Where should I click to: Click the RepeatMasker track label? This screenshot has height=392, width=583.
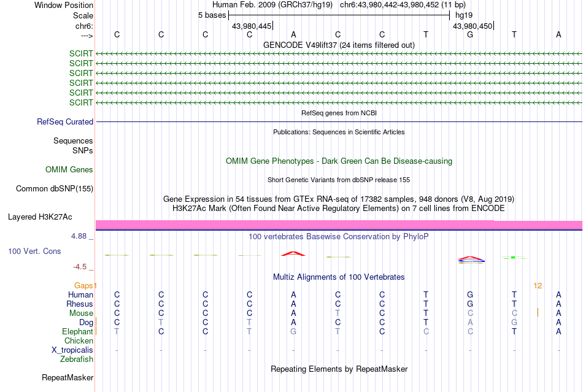[x=68, y=378]
